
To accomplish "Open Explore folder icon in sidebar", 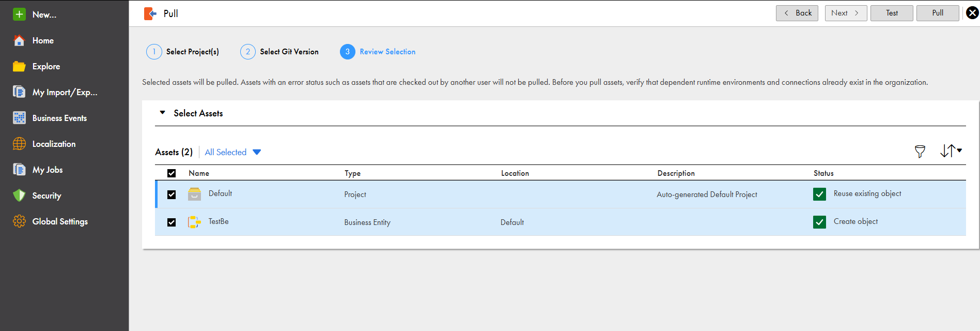I will click(19, 66).
